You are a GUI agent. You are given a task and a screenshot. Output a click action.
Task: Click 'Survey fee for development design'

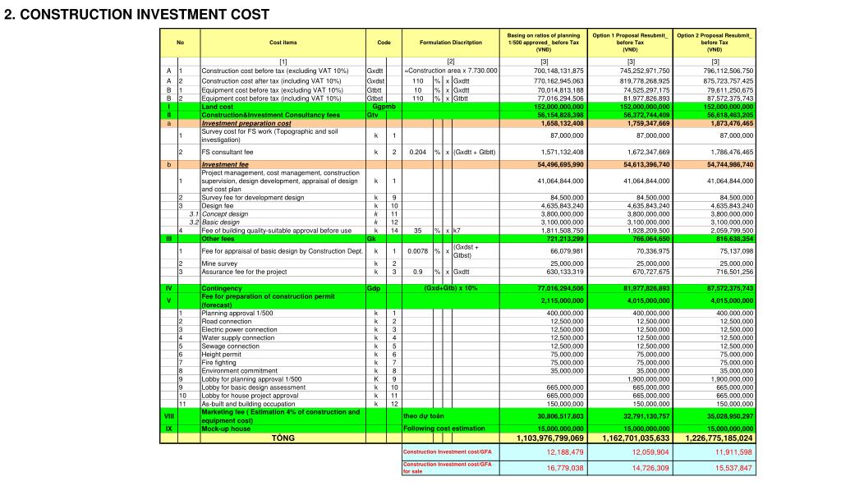point(253,198)
